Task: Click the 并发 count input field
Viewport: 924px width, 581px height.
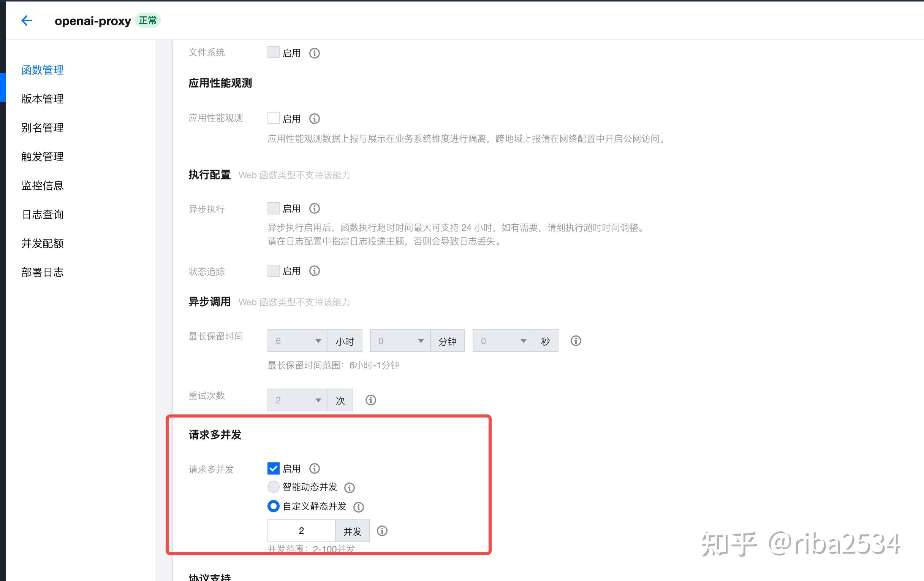Action: 301,531
